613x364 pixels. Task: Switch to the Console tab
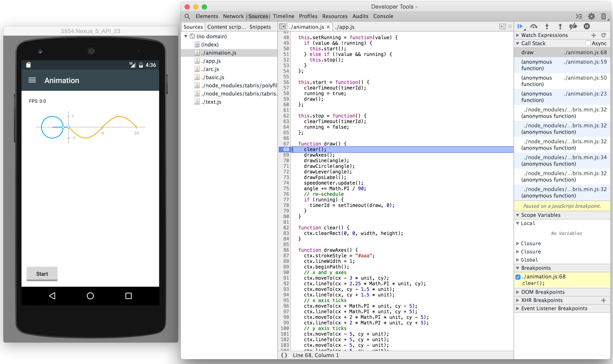pyautogui.click(x=383, y=16)
